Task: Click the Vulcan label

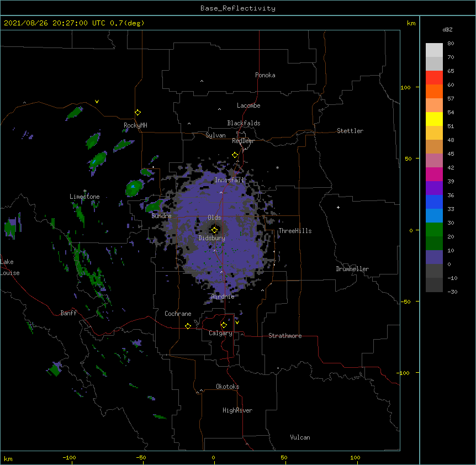Action: click(300, 437)
